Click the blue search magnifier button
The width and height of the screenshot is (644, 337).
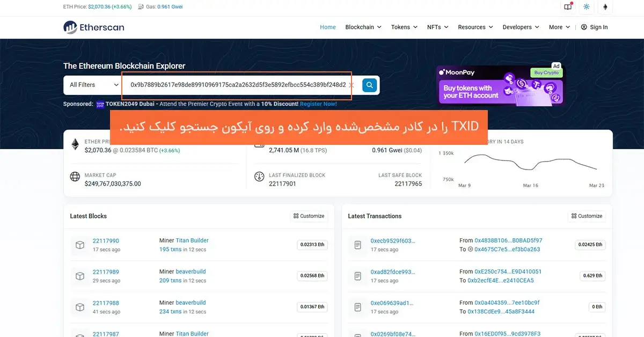[369, 85]
